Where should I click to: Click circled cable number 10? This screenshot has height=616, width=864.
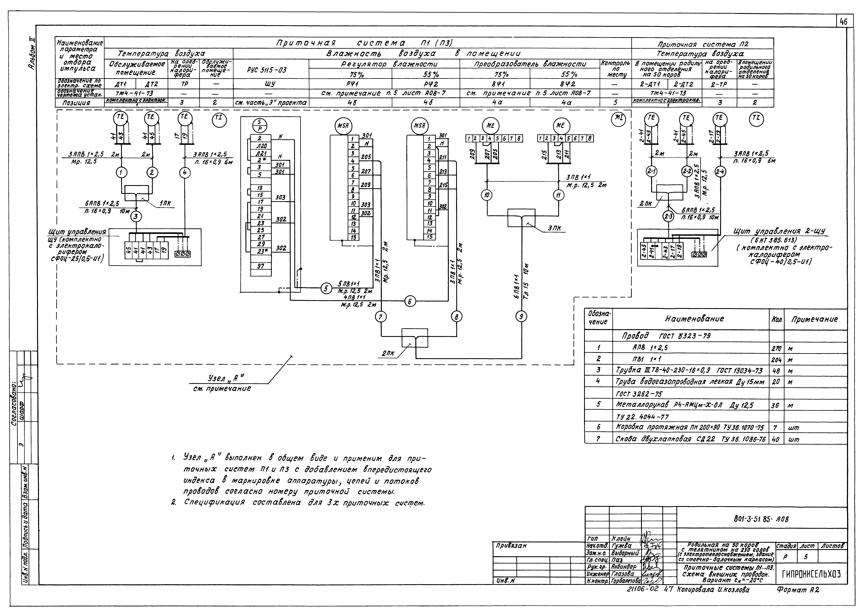(486, 195)
